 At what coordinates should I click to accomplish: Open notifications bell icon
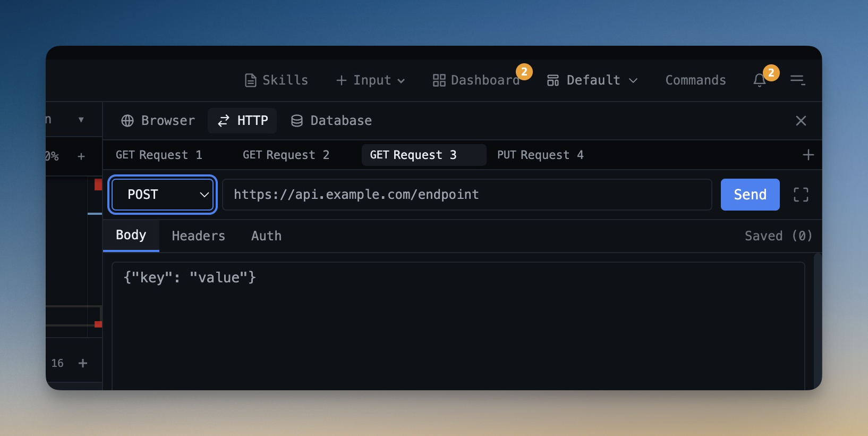[759, 80]
